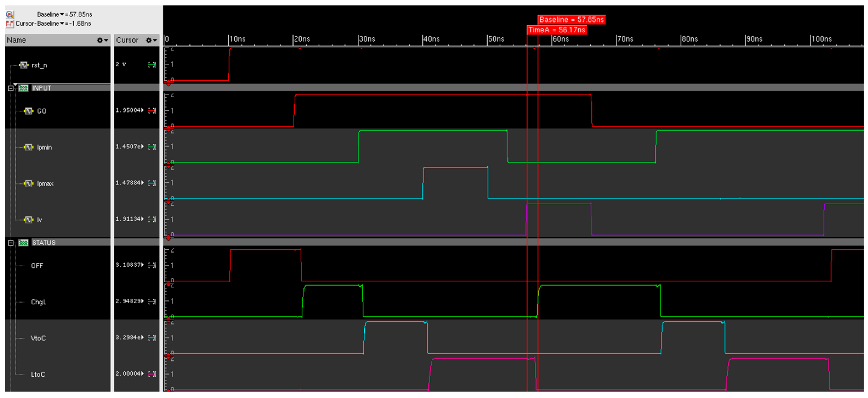Click the Name column header
The width and height of the screenshot is (868, 398).
coord(57,40)
